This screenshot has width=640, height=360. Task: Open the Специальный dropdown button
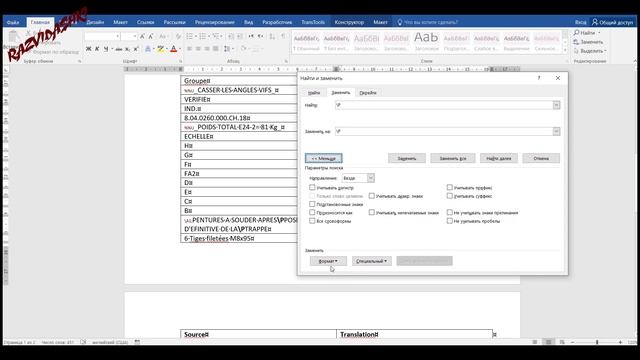click(x=371, y=261)
